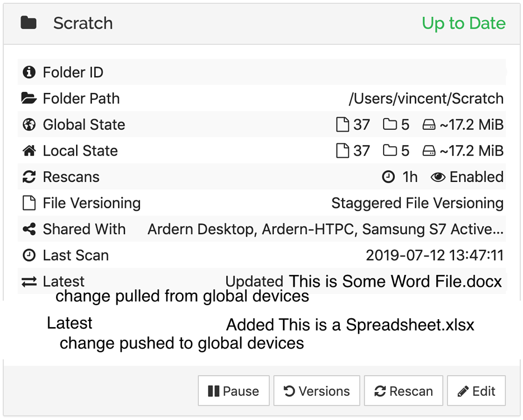Click the clock icon beside Last Scan

pyautogui.click(x=29, y=255)
